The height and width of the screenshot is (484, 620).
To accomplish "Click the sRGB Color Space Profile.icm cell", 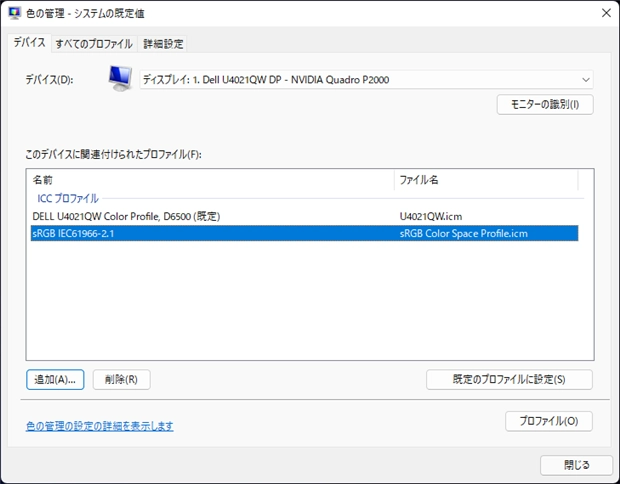I will [463, 233].
